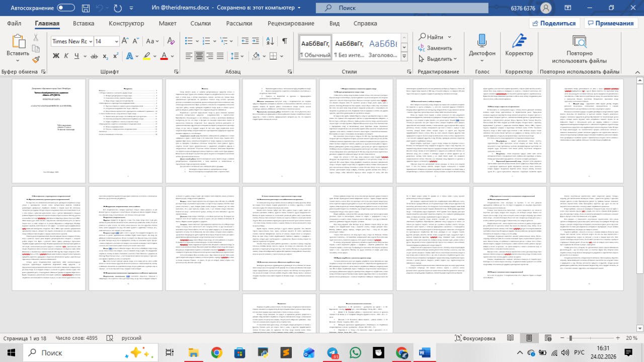Open spelling check icon in status bar
Image resolution: width=644 pixels, height=362 pixels.
point(110,338)
